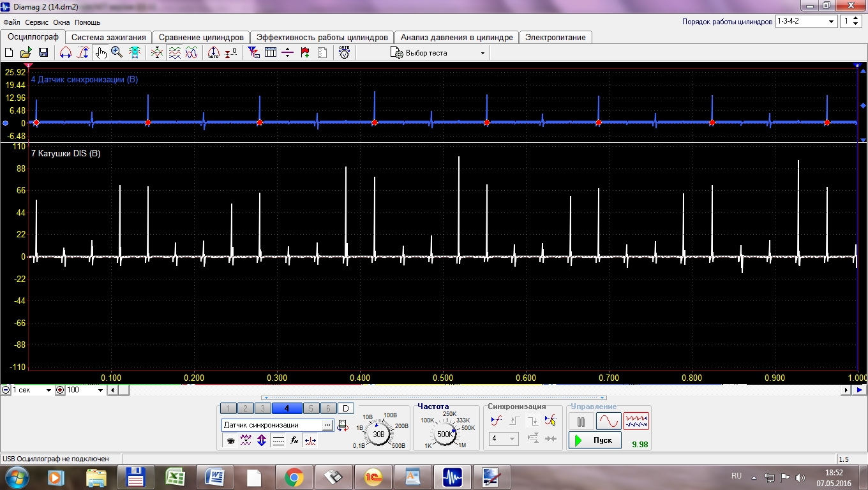Start acquisition with the Пуск button
Viewport: 868px width, 490px height.
[595, 440]
